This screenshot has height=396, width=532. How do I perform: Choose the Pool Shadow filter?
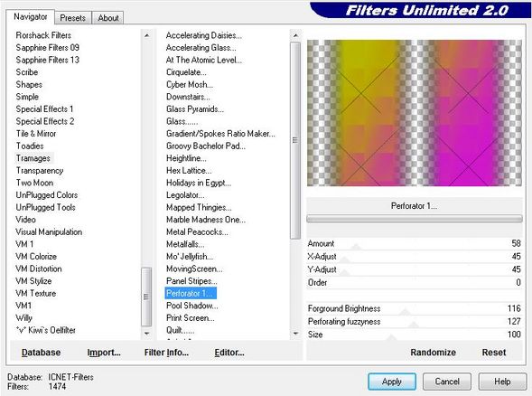(x=192, y=306)
